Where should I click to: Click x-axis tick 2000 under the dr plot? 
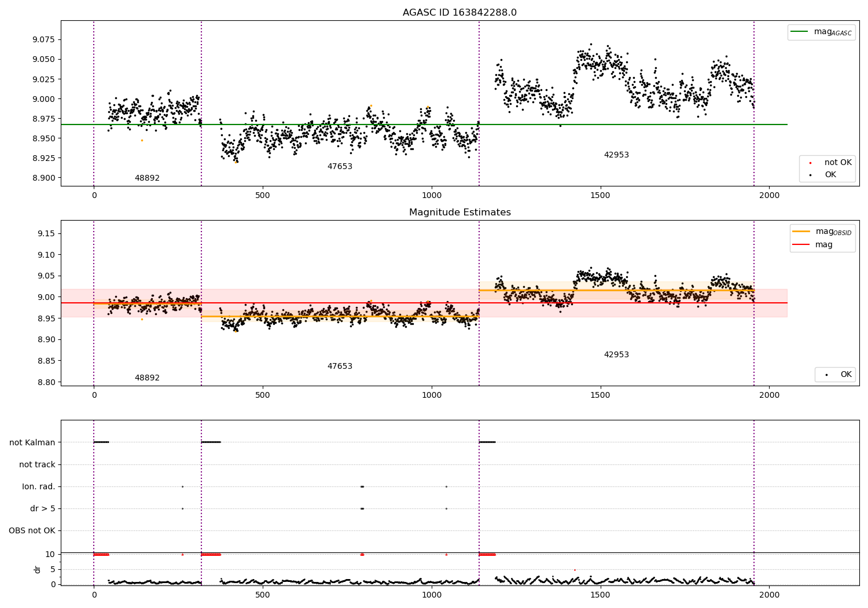tap(769, 595)
